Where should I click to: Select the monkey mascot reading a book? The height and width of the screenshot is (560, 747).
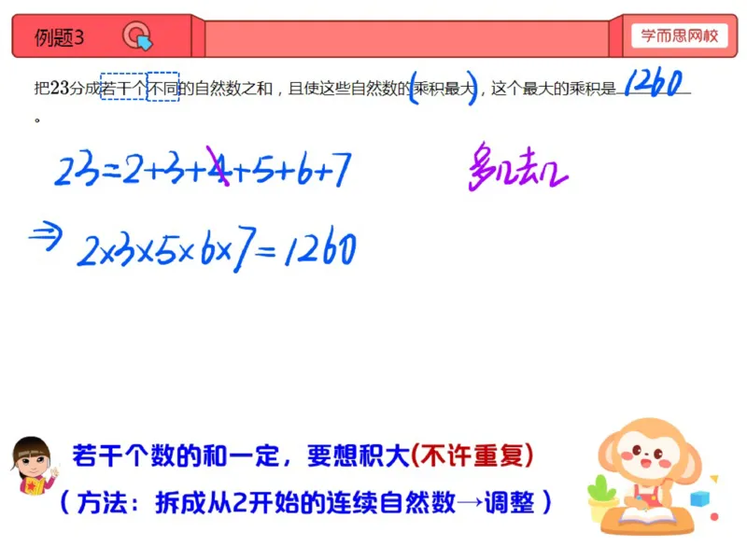[x=652, y=477]
